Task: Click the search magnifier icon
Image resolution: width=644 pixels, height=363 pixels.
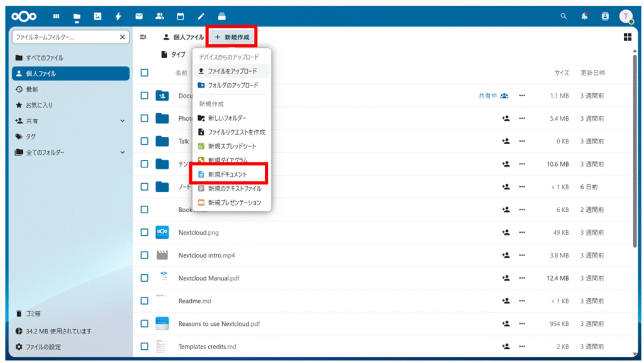Action: (x=563, y=16)
